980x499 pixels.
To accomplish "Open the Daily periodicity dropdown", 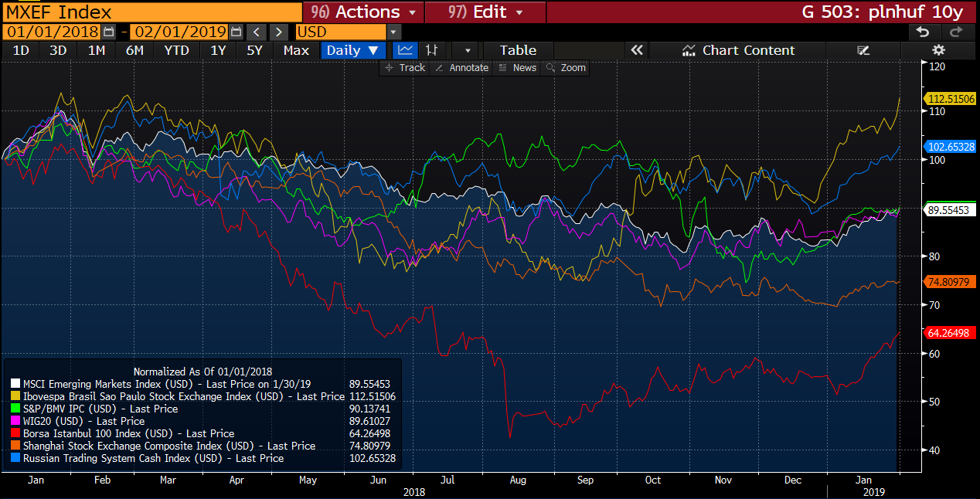I will [x=353, y=50].
